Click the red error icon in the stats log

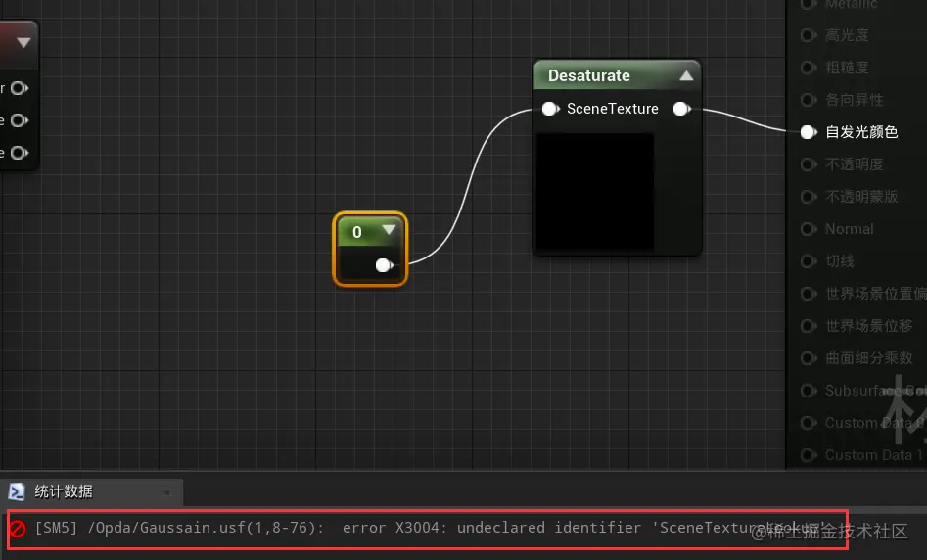click(x=18, y=528)
